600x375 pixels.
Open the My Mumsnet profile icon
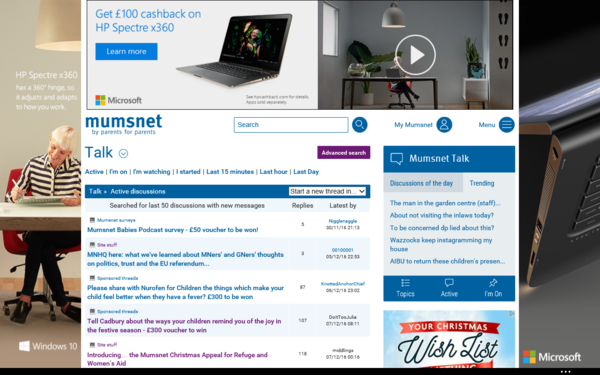pos(444,125)
